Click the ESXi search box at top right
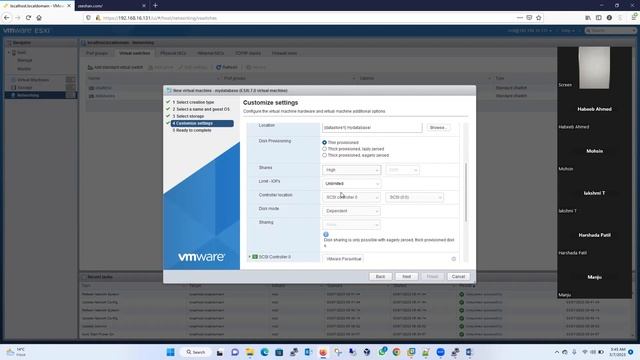Screen dimensions: 640x360 click(x=611, y=31)
